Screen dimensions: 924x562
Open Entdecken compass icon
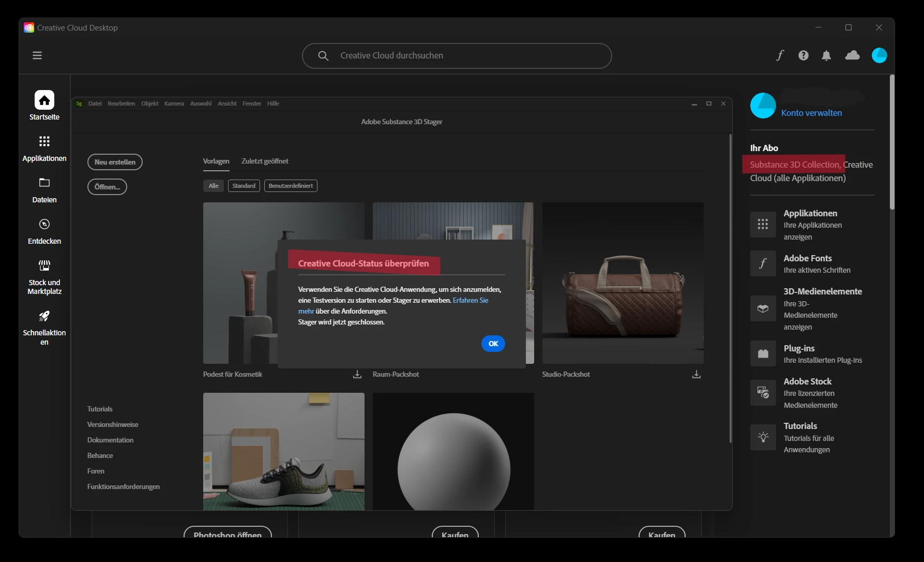(44, 224)
